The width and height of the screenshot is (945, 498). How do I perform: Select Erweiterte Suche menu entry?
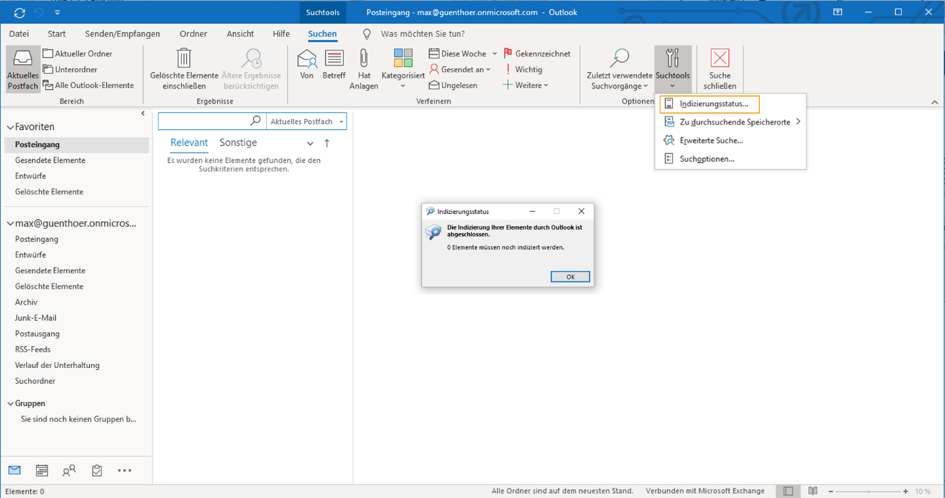(x=730, y=140)
